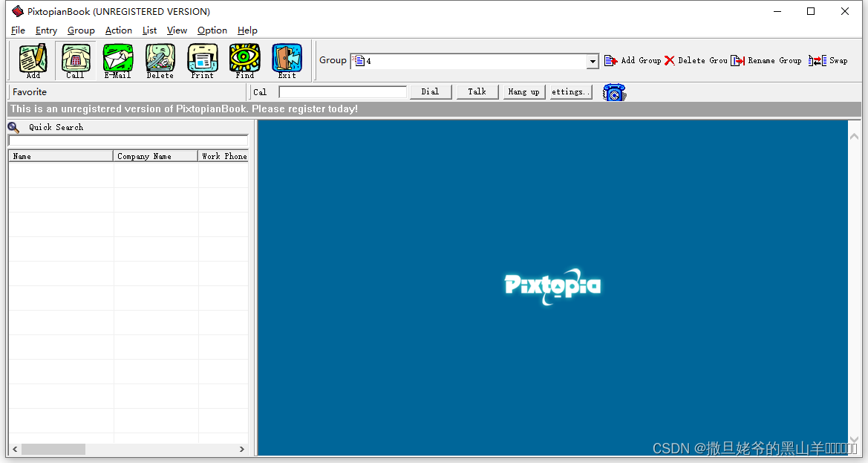Screen dimensions: 868x463
Task: Open the Help menu
Action: pos(247,30)
